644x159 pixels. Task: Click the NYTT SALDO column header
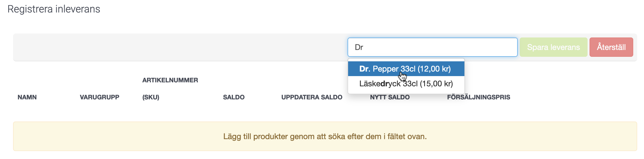tap(390, 97)
